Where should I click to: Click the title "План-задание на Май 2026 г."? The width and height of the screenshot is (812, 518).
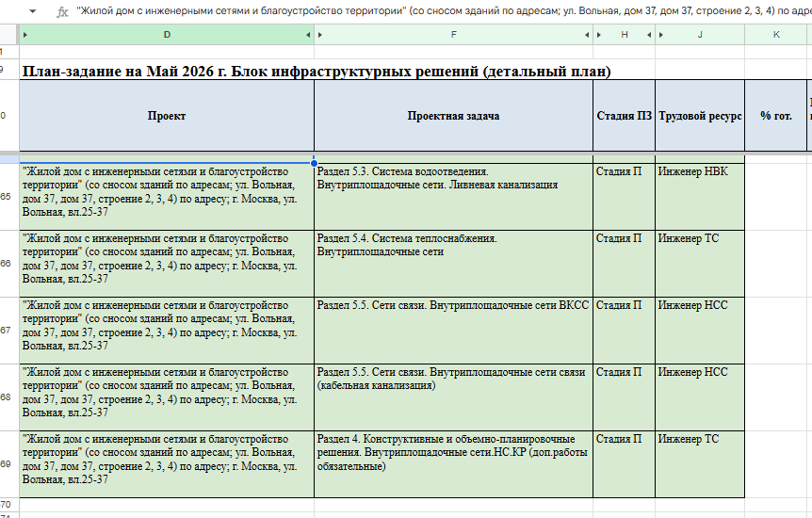pos(124,72)
